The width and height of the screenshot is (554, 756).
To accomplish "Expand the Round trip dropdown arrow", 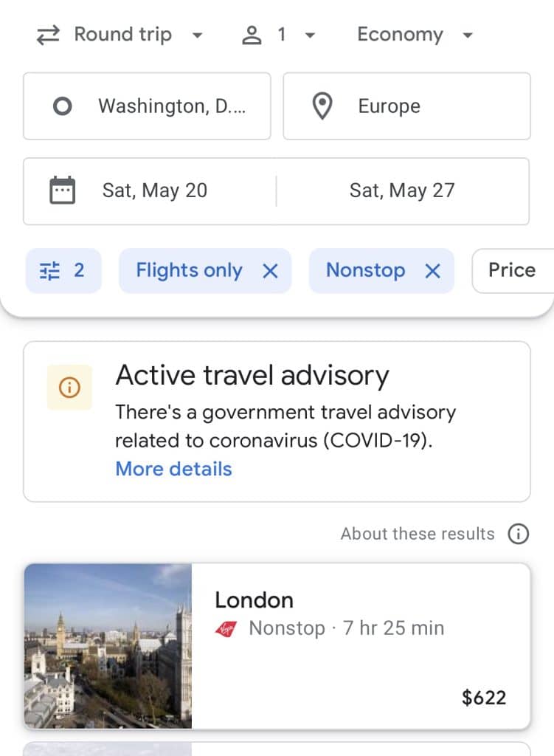I will (x=196, y=35).
